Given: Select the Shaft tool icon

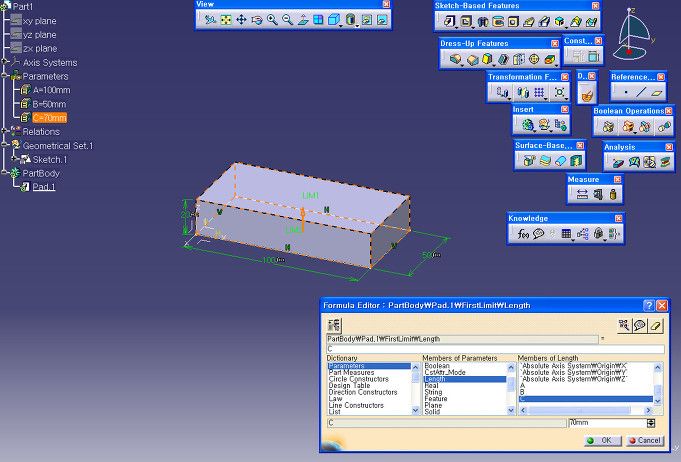Looking at the screenshot, I should [483, 21].
